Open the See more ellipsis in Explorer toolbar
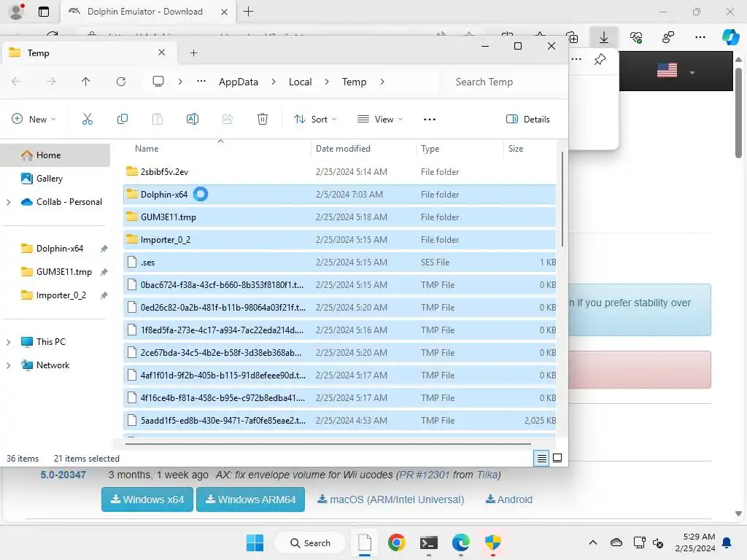 click(x=429, y=119)
